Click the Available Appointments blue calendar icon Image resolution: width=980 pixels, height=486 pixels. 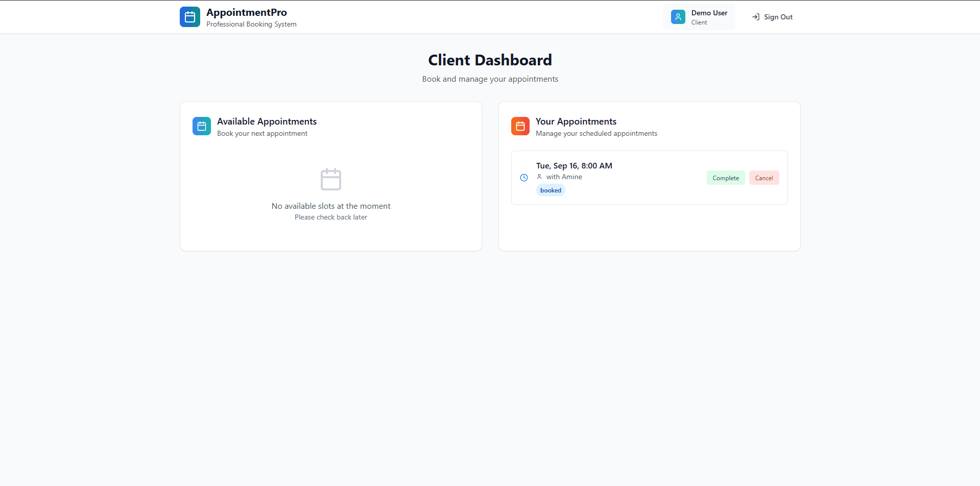pos(202,126)
